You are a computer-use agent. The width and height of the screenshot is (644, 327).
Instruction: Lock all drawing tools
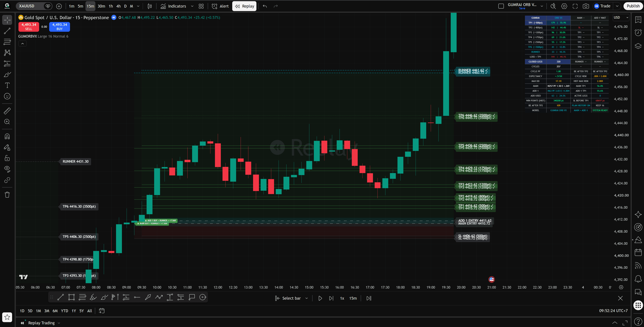click(x=7, y=158)
